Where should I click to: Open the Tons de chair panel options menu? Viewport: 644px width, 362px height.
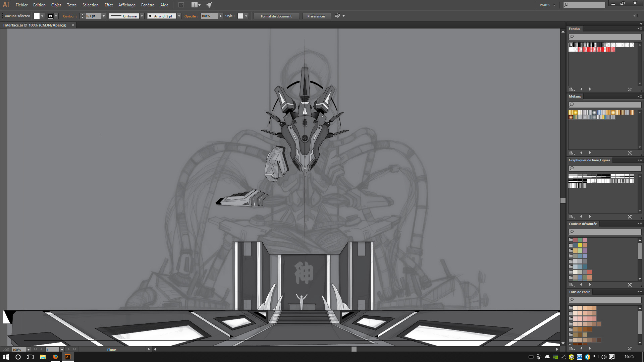[640, 292]
